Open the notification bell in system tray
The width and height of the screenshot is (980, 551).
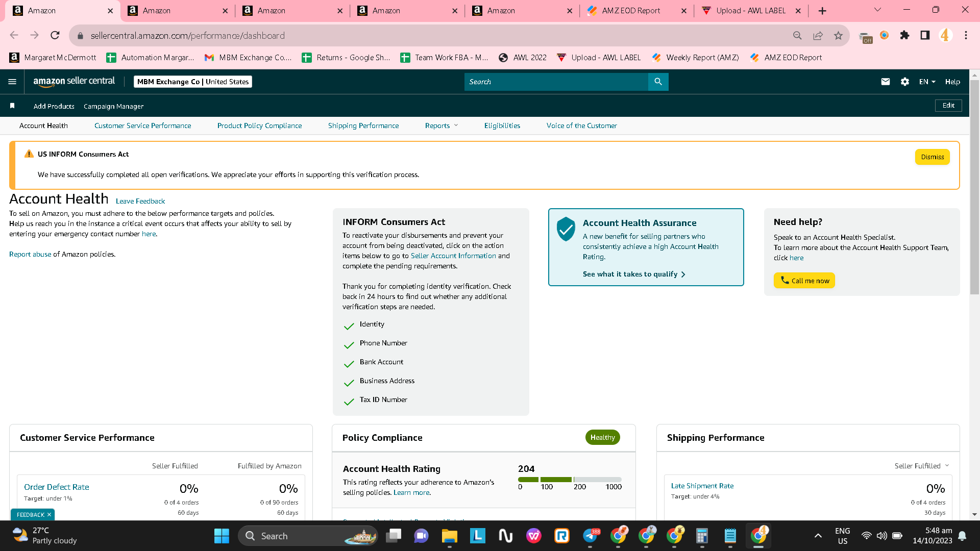coord(962,536)
